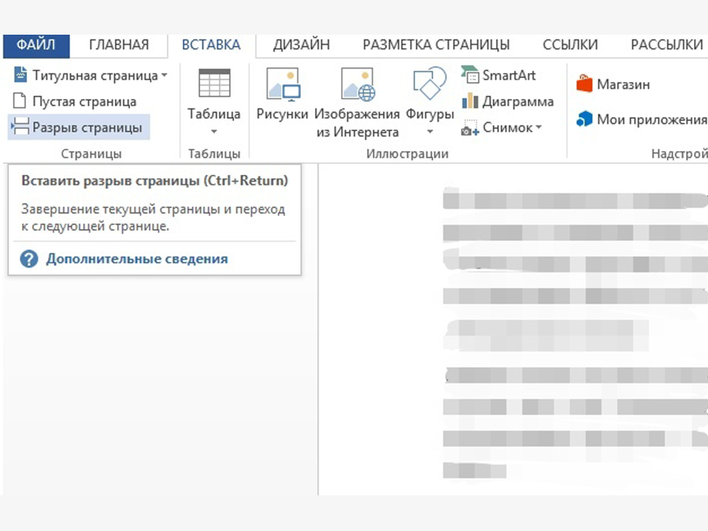The image size is (708, 531).
Task: Click the Диаграмма chart icon
Action: pyautogui.click(x=470, y=101)
